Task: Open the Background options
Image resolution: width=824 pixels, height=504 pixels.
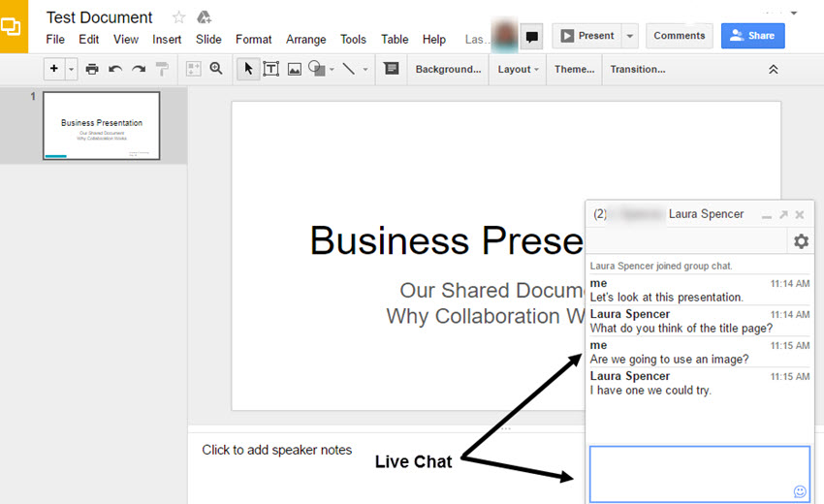Action: click(x=448, y=70)
